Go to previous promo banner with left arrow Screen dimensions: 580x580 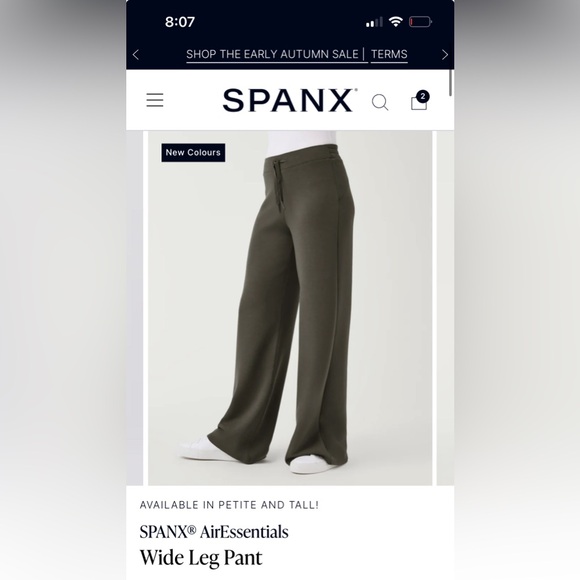(136, 55)
